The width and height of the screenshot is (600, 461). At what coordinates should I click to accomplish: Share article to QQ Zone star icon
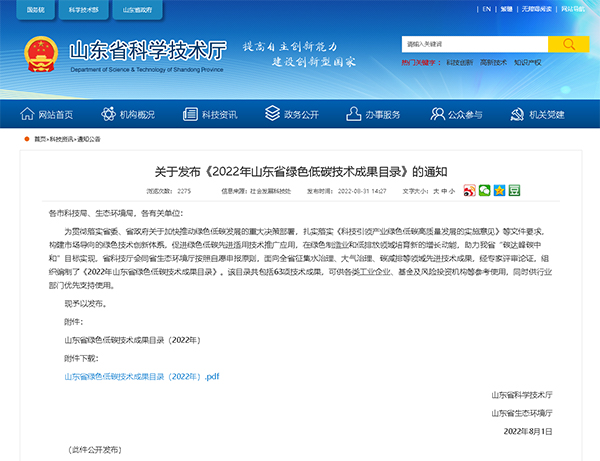499,189
